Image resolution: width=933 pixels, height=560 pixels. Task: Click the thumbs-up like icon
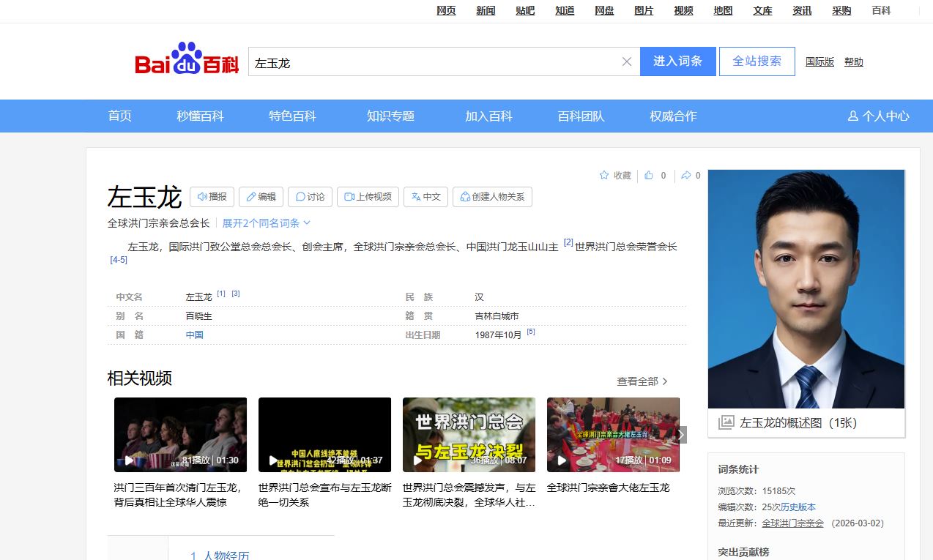(647, 175)
